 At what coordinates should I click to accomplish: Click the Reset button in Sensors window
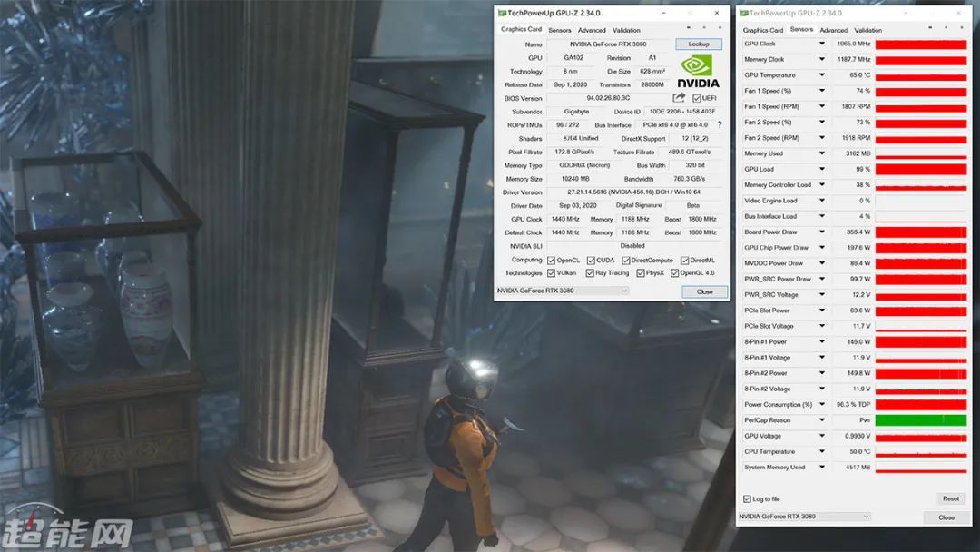[x=951, y=498]
